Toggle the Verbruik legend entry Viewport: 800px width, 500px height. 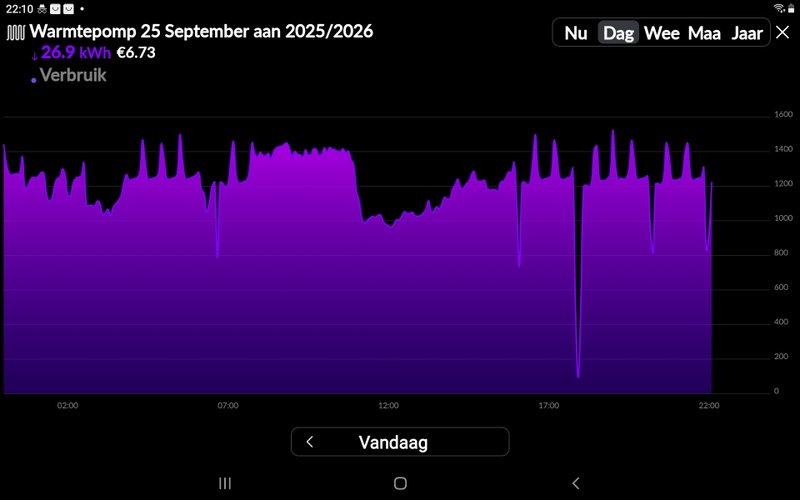[x=73, y=75]
